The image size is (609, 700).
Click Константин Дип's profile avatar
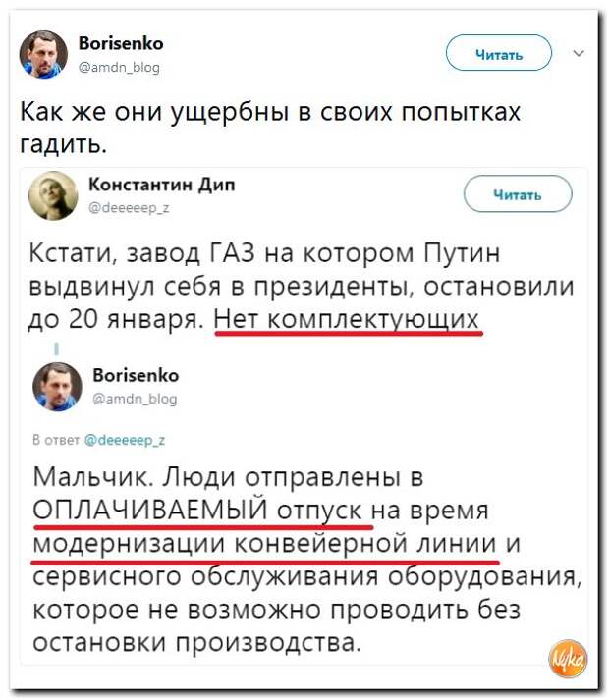[x=53, y=195]
